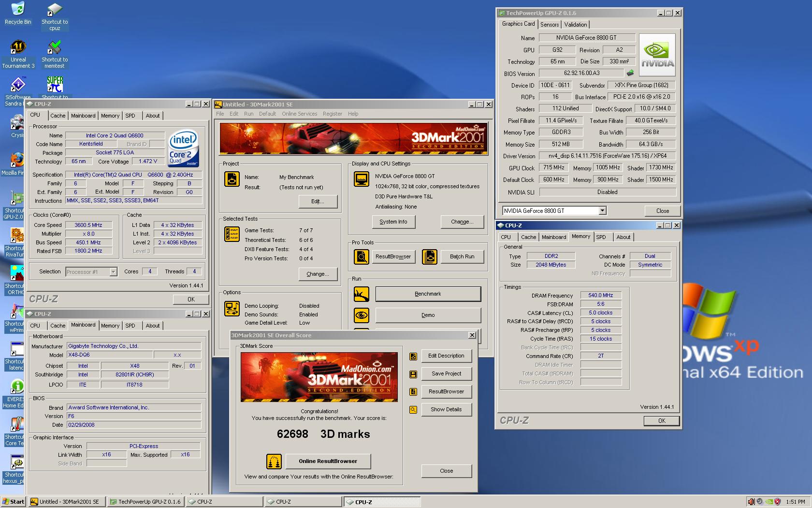Screen dimensions: 812x508
Task: Click the Batch Run icon in Pro Tools
Action: point(430,256)
